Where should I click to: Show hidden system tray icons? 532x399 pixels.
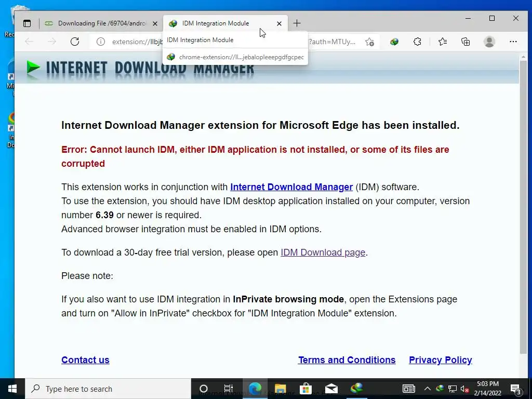coord(428,389)
